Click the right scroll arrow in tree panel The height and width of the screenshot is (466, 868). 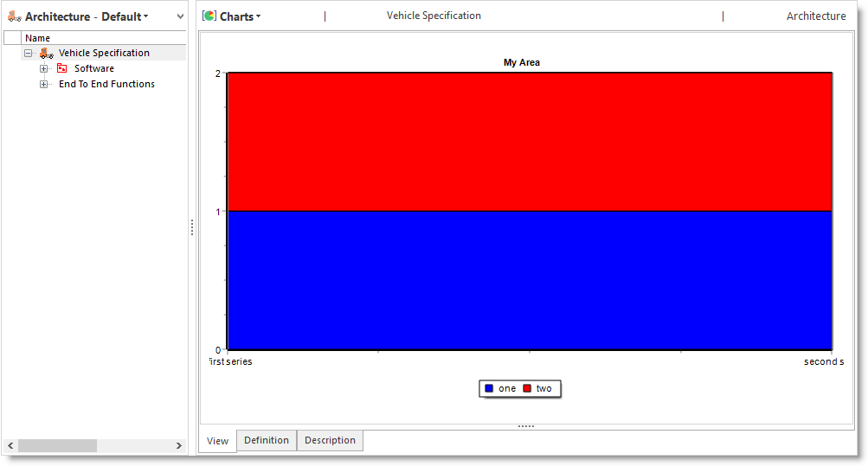point(179,445)
